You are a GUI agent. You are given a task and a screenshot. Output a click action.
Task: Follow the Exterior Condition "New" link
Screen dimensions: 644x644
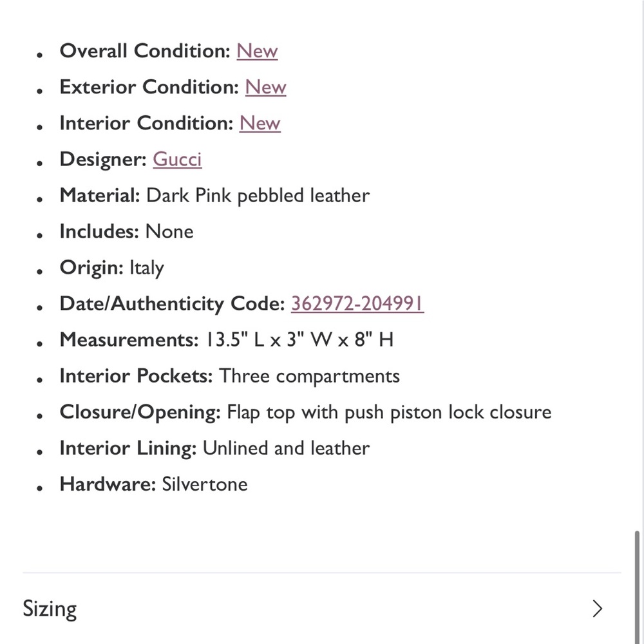click(x=265, y=88)
